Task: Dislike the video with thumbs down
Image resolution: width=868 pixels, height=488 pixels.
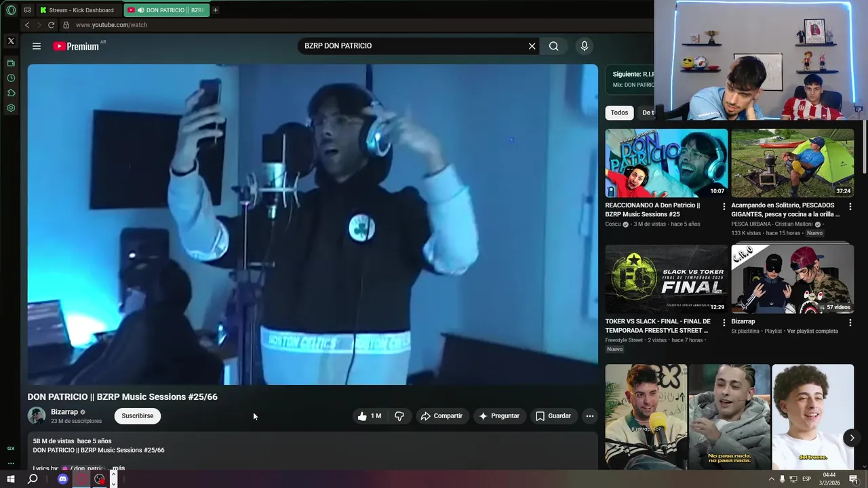Action: 399,416
